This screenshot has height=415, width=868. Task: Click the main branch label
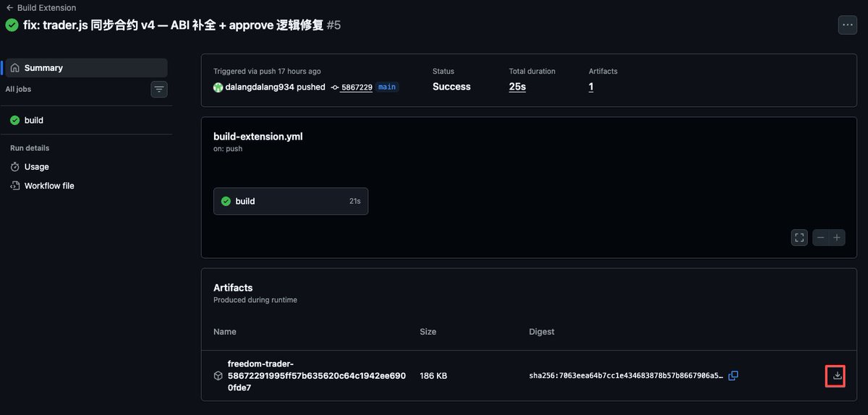pyautogui.click(x=387, y=87)
